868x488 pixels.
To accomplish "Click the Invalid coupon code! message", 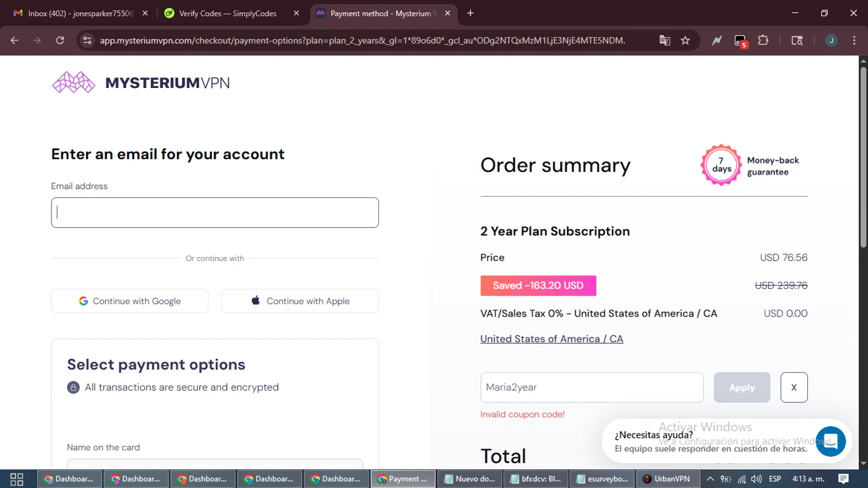I will [x=522, y=414].
